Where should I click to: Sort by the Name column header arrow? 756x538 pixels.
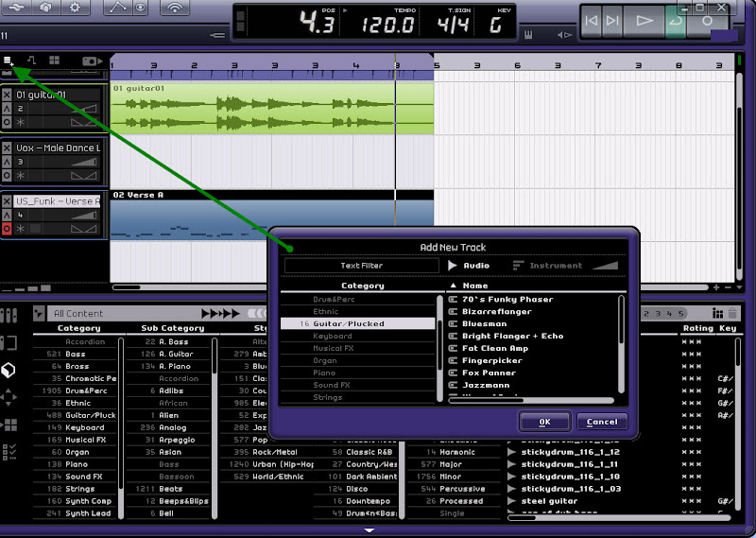pos(453,286)
